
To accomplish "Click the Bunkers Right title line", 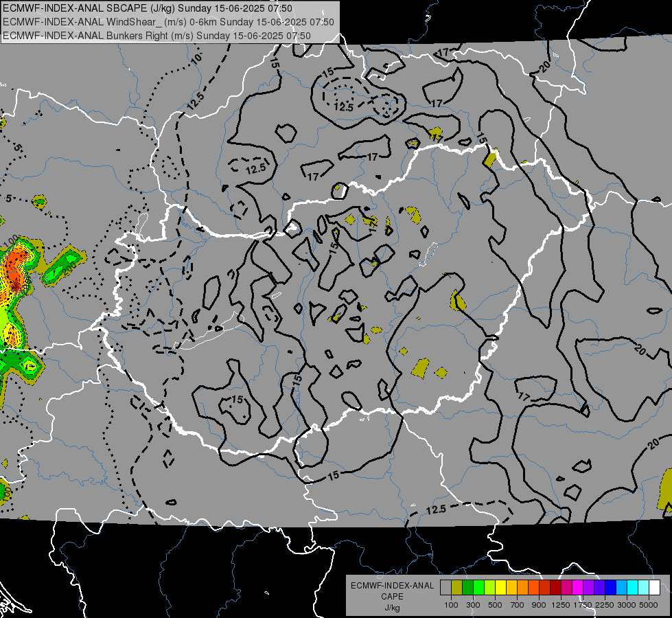I will (x=157, y=36).
